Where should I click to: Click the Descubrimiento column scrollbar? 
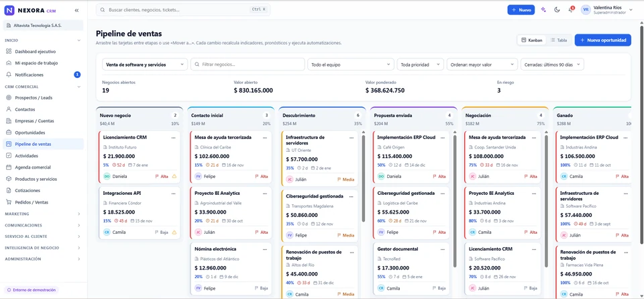(363, 179)
